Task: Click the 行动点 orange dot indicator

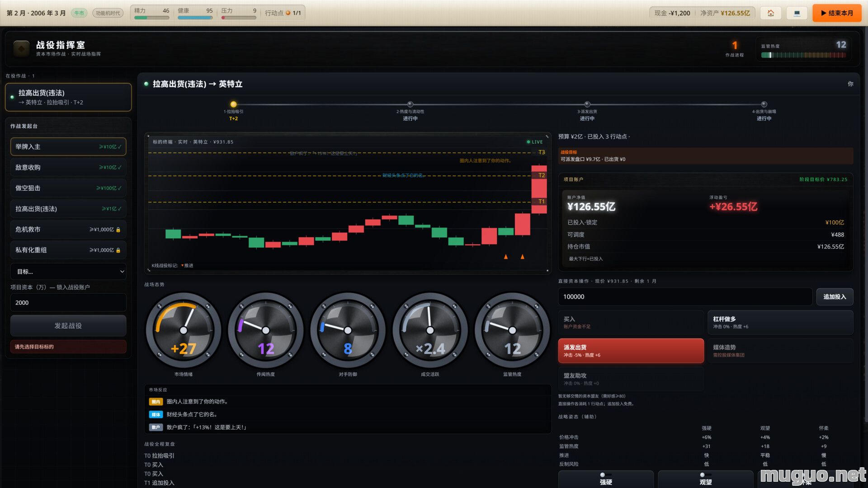Action: pos(288,13)
